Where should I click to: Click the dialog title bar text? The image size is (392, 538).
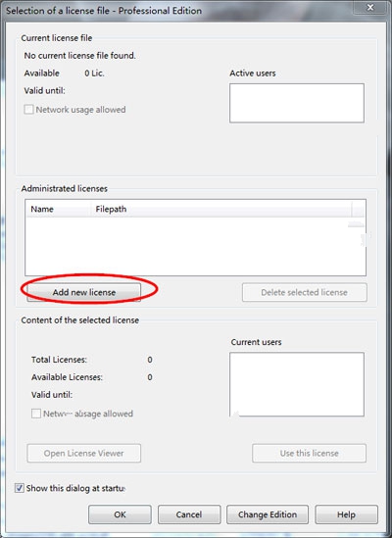[104, 11]
